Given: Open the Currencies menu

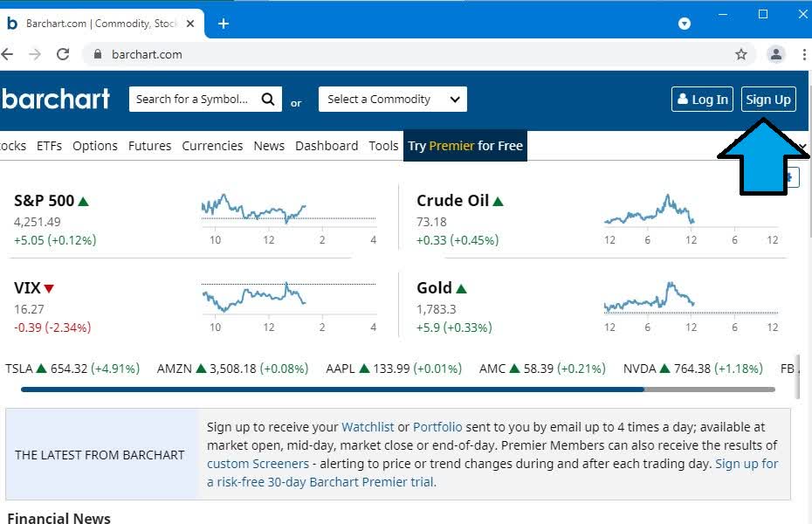Looking at the screenshot, I should pyautogui.click(x=212, y=146).
